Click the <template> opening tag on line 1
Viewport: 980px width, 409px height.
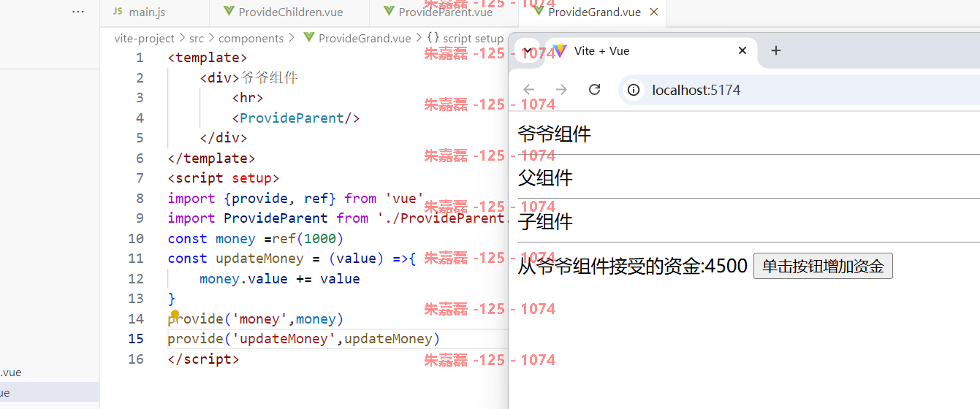(x=208, y=58)
